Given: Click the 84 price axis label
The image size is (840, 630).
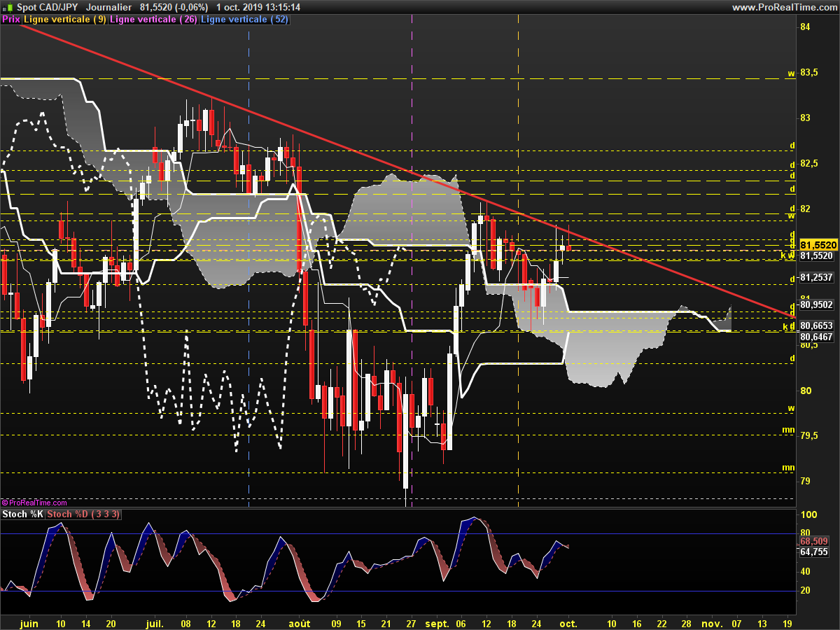Looking at the screenshot, I should point(805,27).
